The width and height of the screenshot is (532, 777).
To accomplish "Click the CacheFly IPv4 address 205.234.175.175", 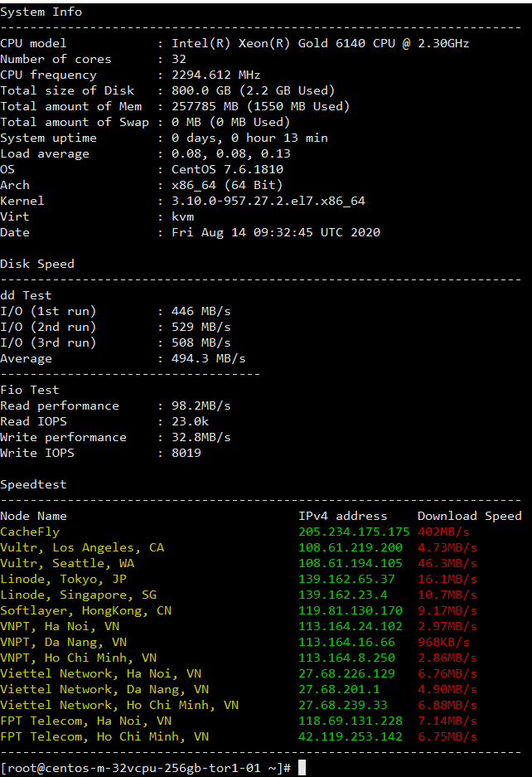I will click(354, 532).
